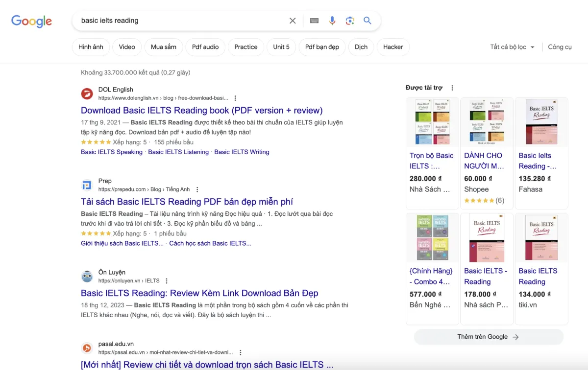Open Google Lens image search icon

pyautogui.click(x=350, y=21)
